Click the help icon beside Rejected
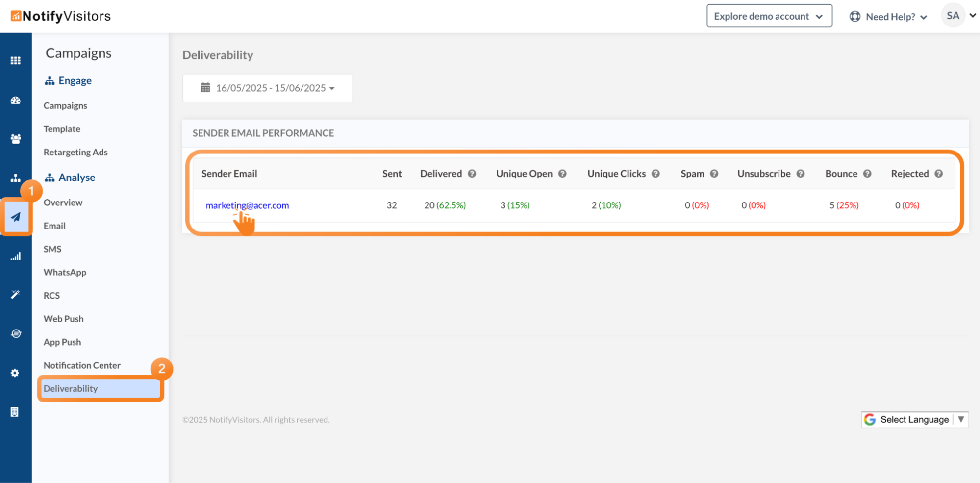The width and height of the screenshot is (980, 483). pyautogui.click(x=939, y=174)
